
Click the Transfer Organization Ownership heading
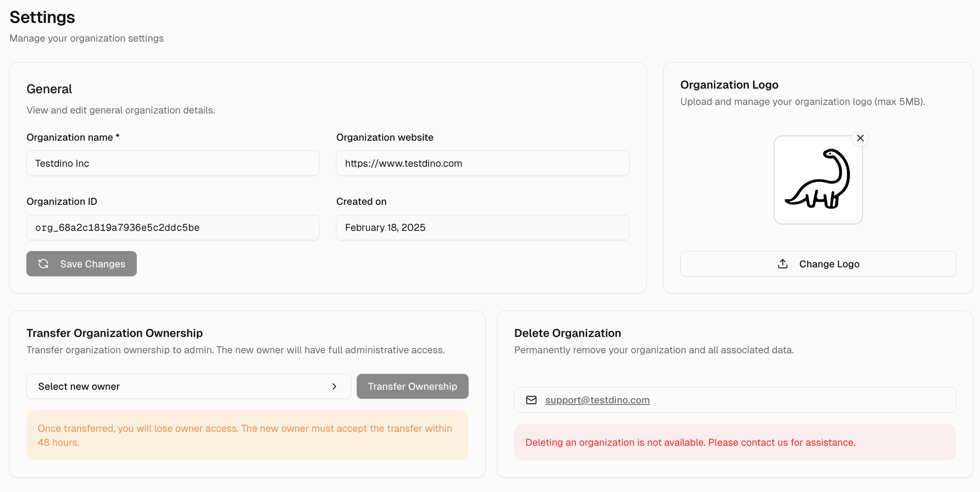pos(115,333)
